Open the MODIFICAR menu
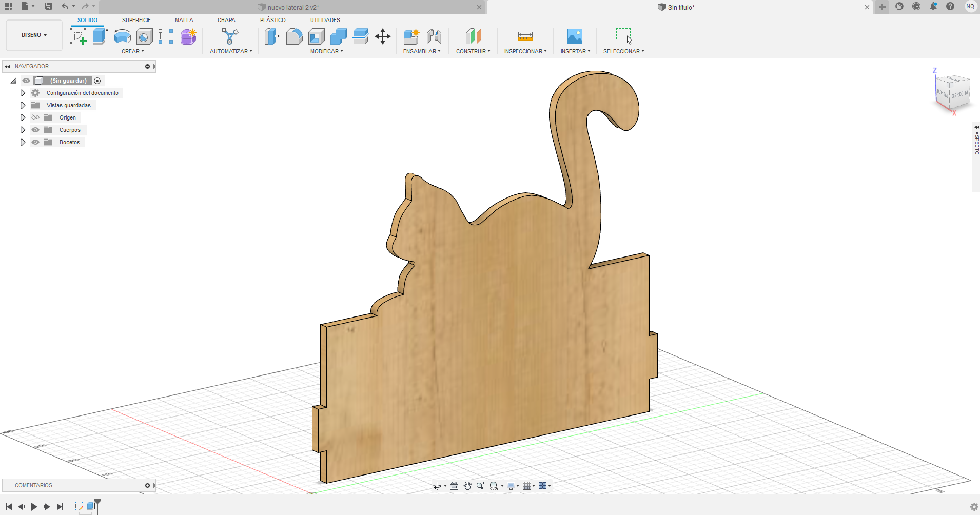The height and width of the screenshot is (515, 980). tap(326, 51)
